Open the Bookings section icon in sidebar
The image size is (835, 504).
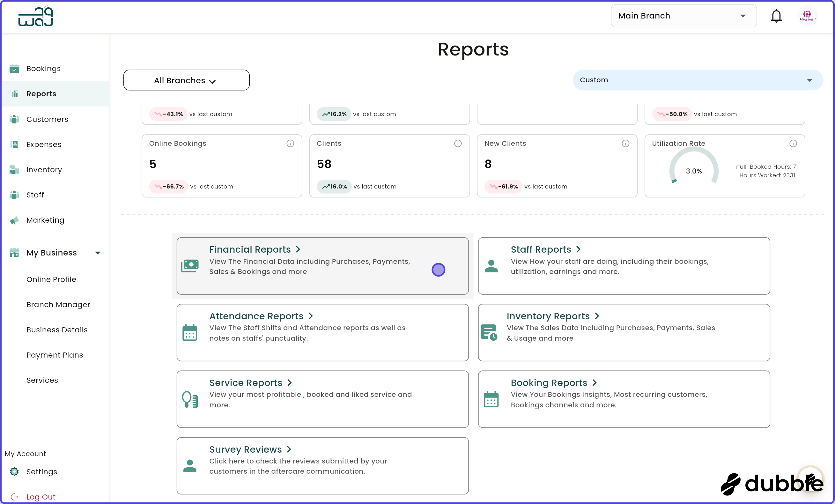14,69
